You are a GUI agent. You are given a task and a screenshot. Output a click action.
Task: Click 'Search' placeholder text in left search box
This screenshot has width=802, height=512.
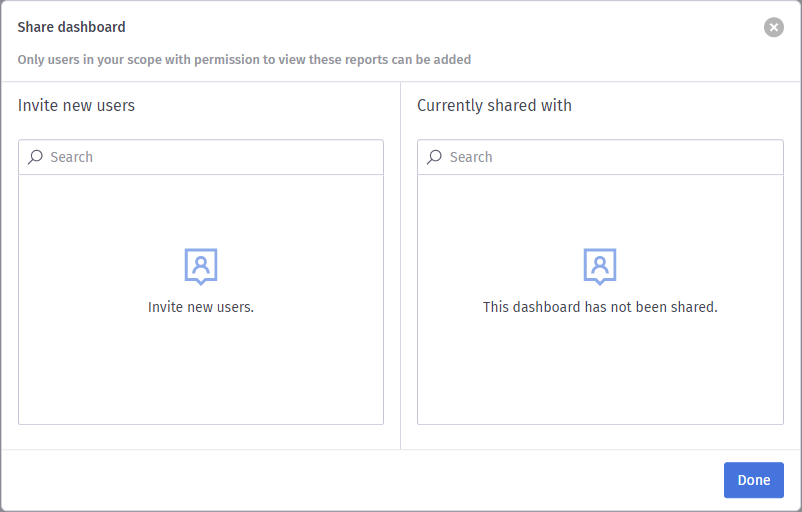72,157
